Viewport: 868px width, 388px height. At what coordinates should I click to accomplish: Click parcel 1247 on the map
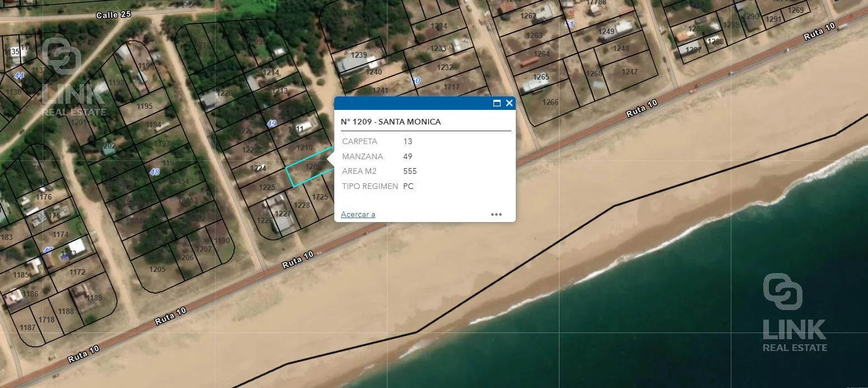point(629,72)
